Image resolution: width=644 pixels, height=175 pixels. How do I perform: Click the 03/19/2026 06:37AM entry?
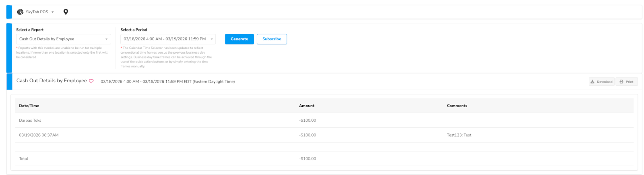pos(39,135)
